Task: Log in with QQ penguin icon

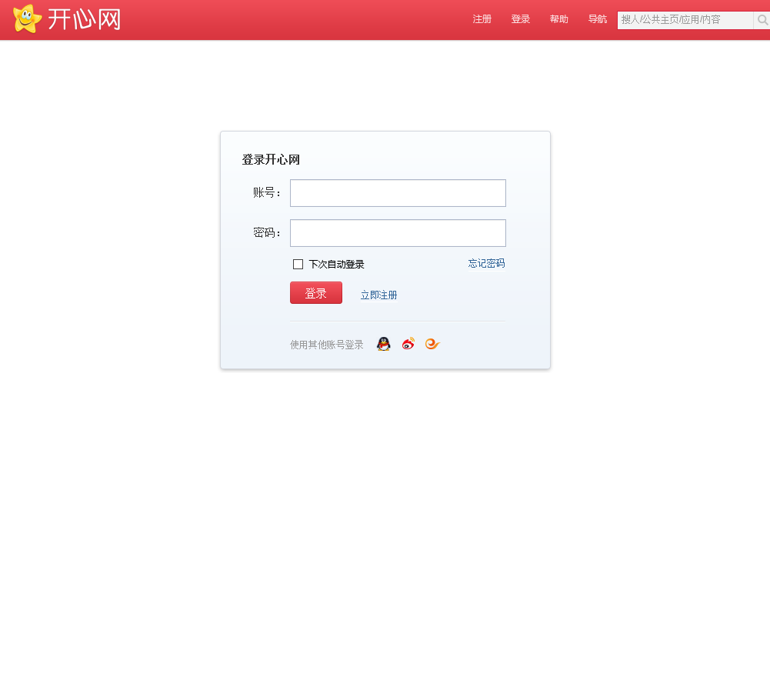Action: [384, 344]
